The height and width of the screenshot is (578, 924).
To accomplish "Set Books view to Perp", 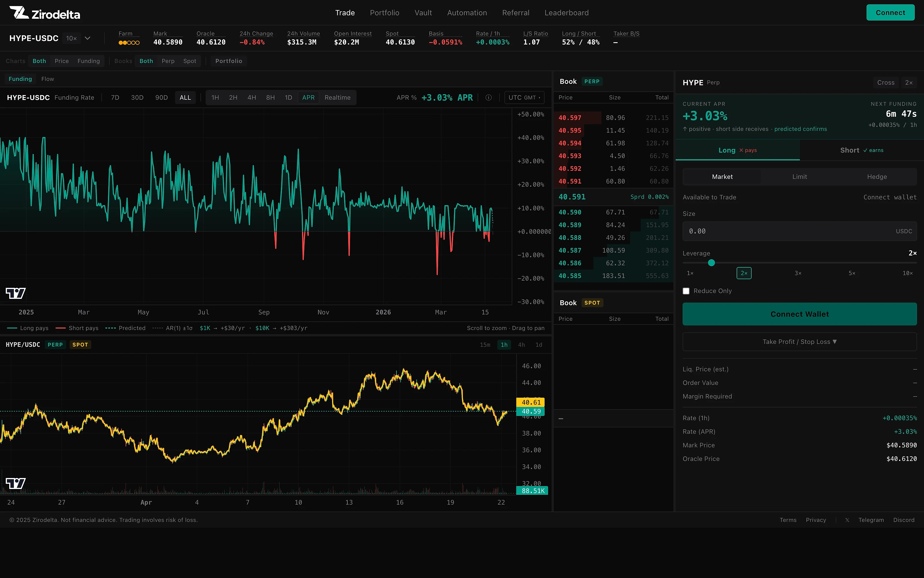I will pos(168,61).
